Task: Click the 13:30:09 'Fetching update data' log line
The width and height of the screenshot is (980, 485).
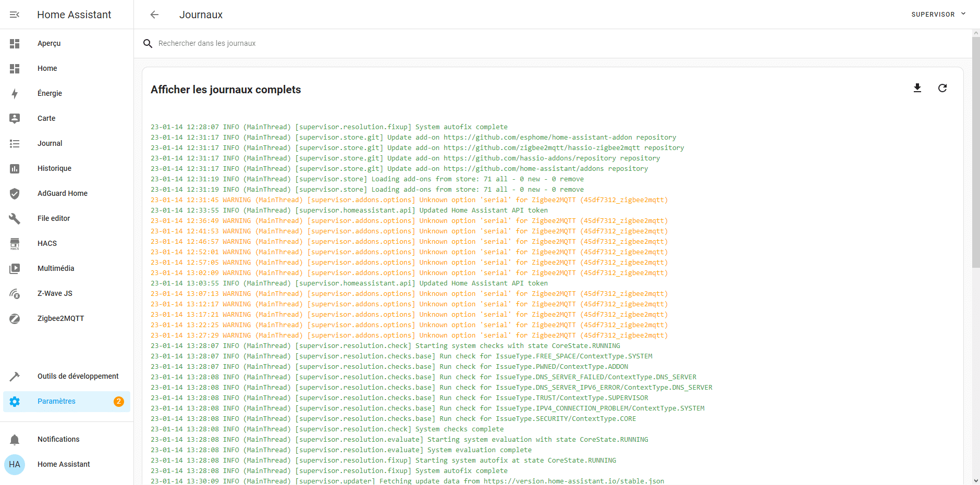Action: tap(408, 481)
